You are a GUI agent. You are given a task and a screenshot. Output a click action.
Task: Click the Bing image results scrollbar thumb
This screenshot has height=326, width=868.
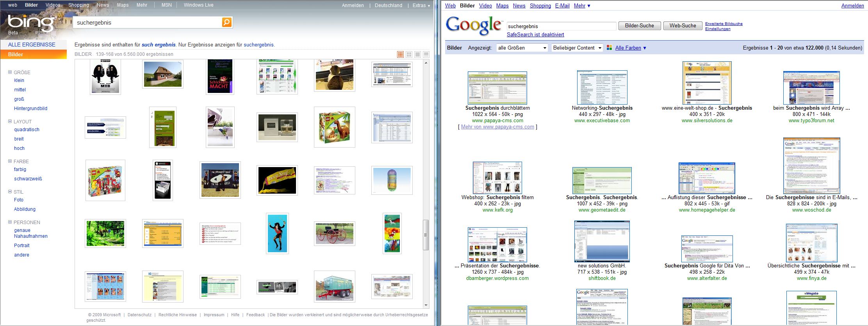pyautogui.click(x=426, y=235)
